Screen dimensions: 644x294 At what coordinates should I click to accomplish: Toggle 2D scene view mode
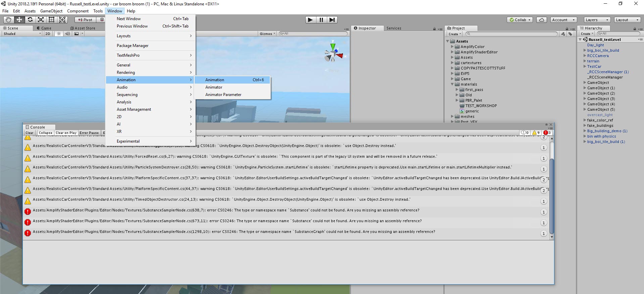tap(48, 34)
